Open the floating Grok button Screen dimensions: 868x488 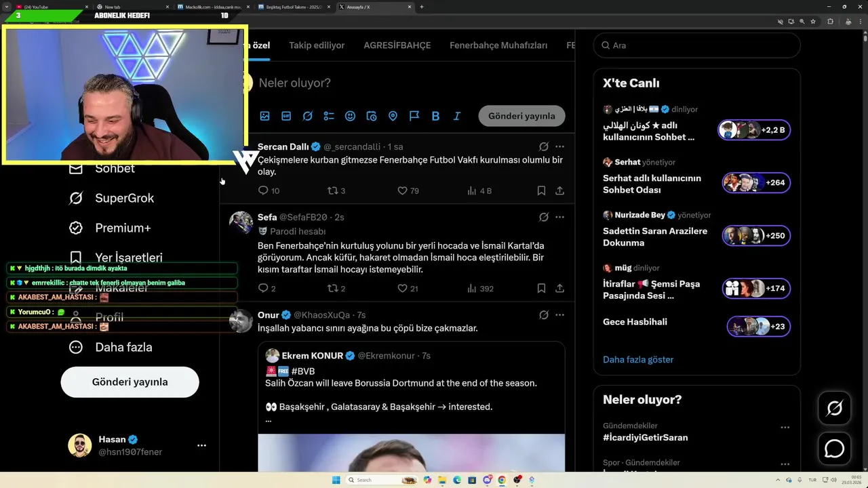click(834, 408)
